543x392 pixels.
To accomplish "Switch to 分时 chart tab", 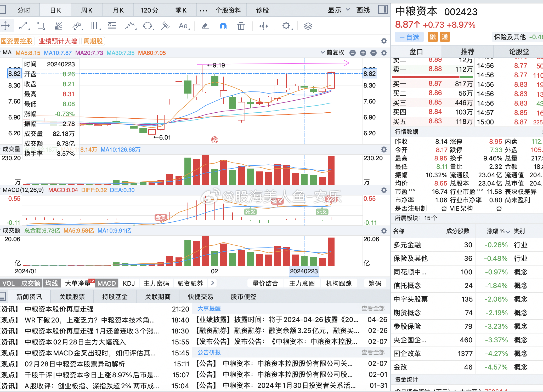I will click(x=24, y=10).
